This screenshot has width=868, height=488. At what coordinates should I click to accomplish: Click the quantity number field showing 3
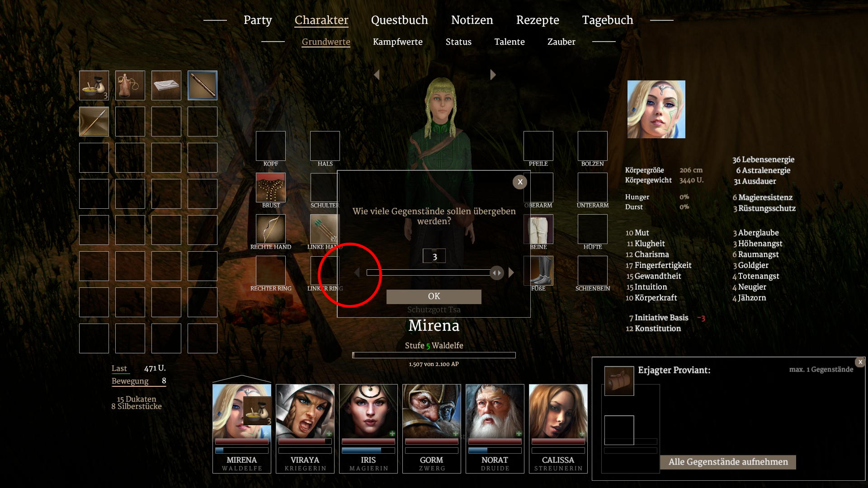point(434,256)
